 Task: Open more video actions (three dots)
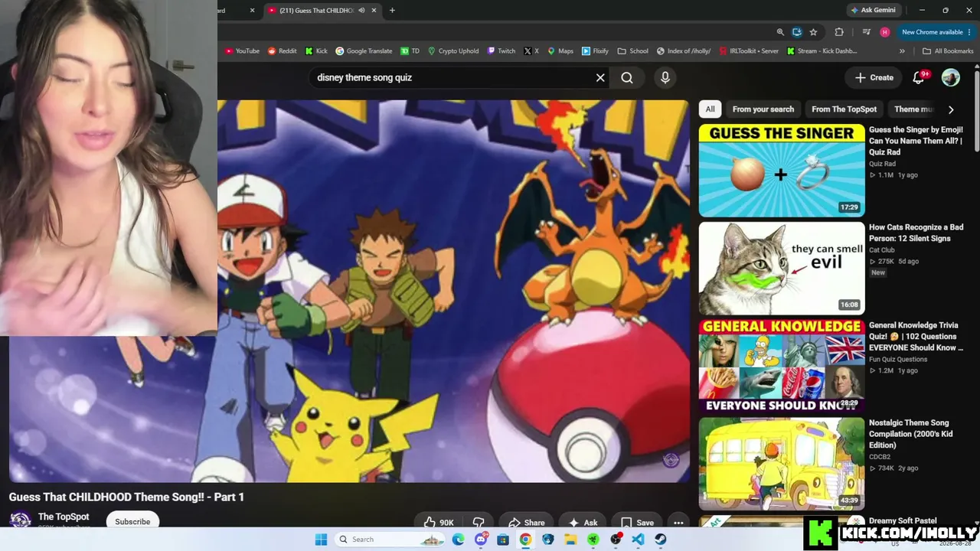tap(678, 523)
